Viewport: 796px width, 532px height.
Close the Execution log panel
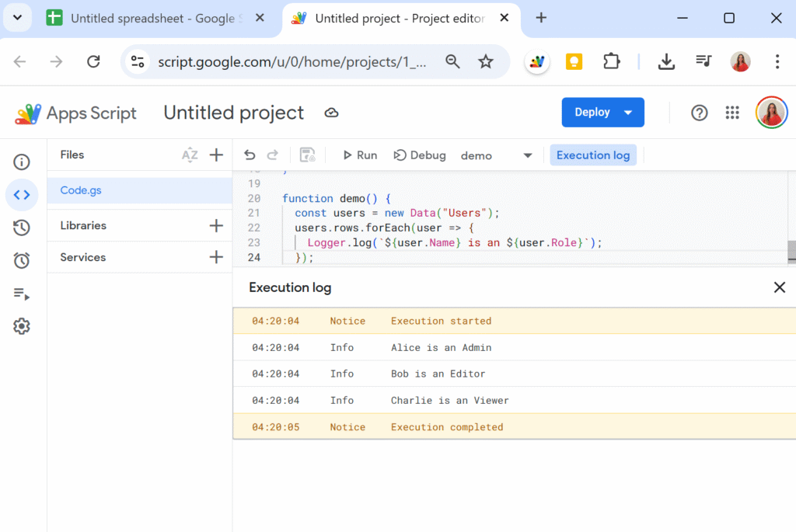(780, 287)
